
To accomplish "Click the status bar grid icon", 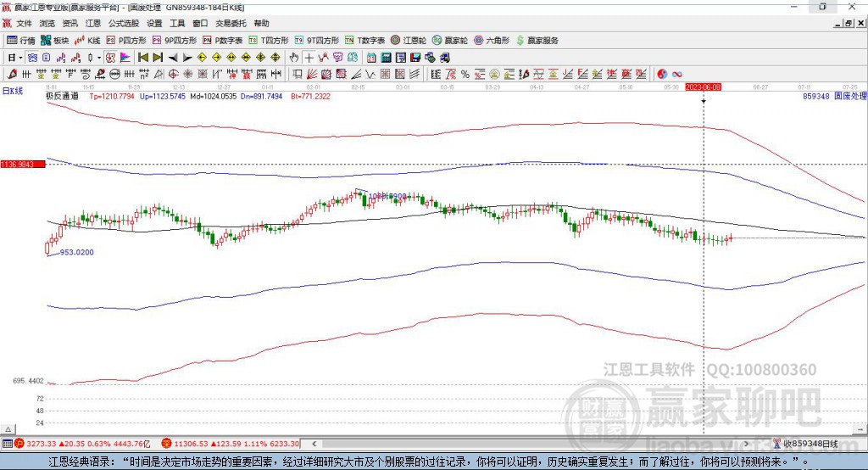I will (7, 444).
